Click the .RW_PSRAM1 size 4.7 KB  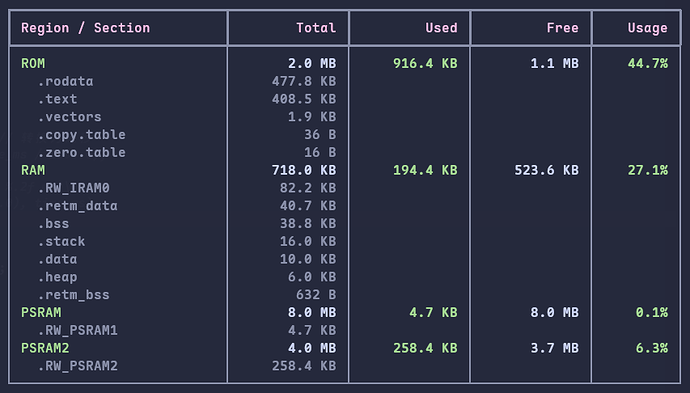pyautogui.click(x=312, y=330)
